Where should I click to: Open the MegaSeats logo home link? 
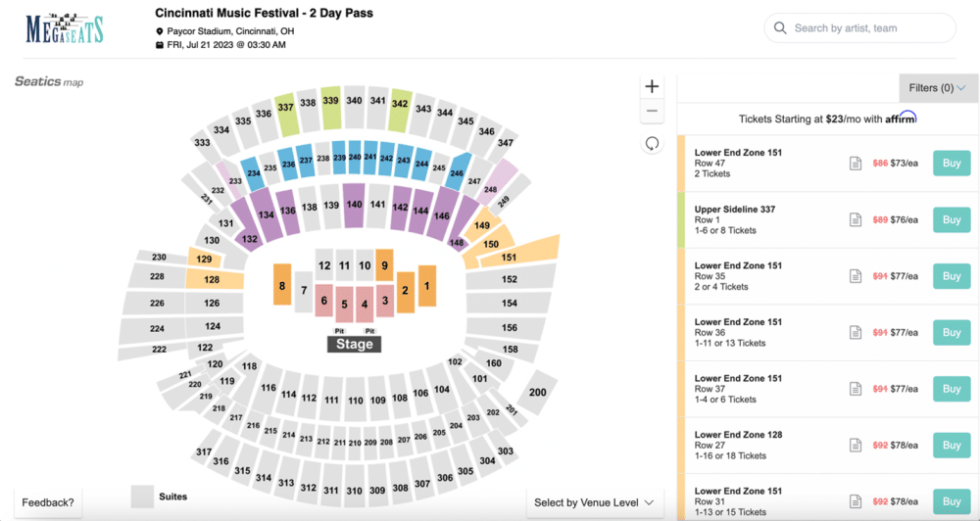point(65,28)
